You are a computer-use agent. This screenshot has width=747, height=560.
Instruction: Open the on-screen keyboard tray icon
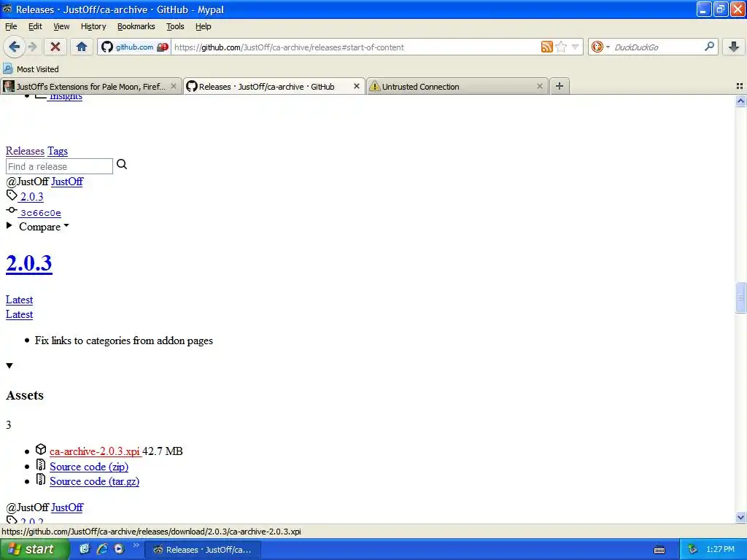659,550
